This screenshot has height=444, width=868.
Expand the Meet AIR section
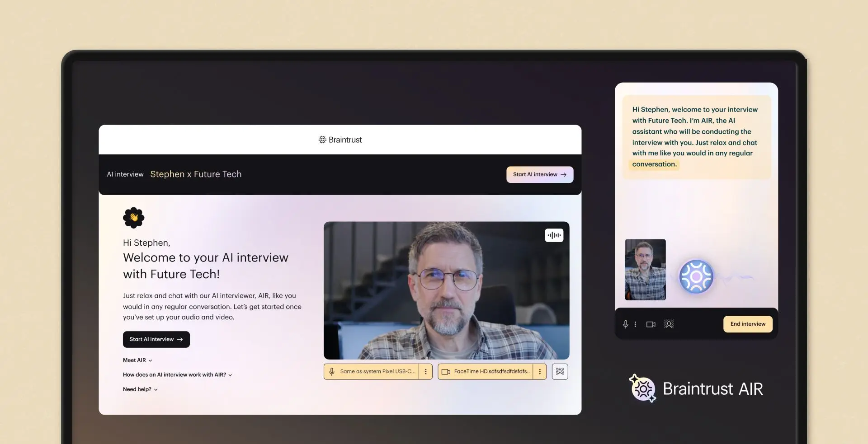coord(137,360)
